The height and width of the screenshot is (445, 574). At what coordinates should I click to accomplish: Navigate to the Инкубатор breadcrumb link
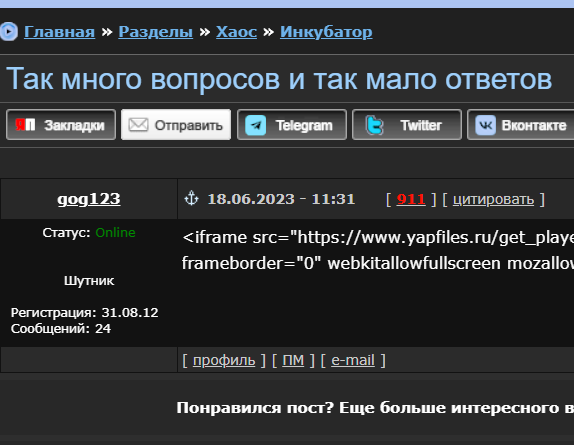coord(326,32)
